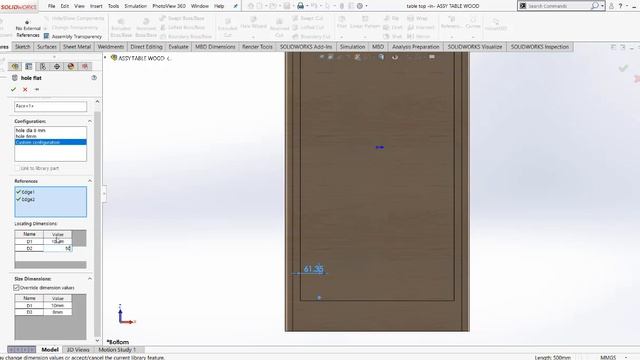Image resolution: width=640 pixels, height=360 pixels.
Task: Switch to PropertyManager tab icon
Action: point(29,67)
